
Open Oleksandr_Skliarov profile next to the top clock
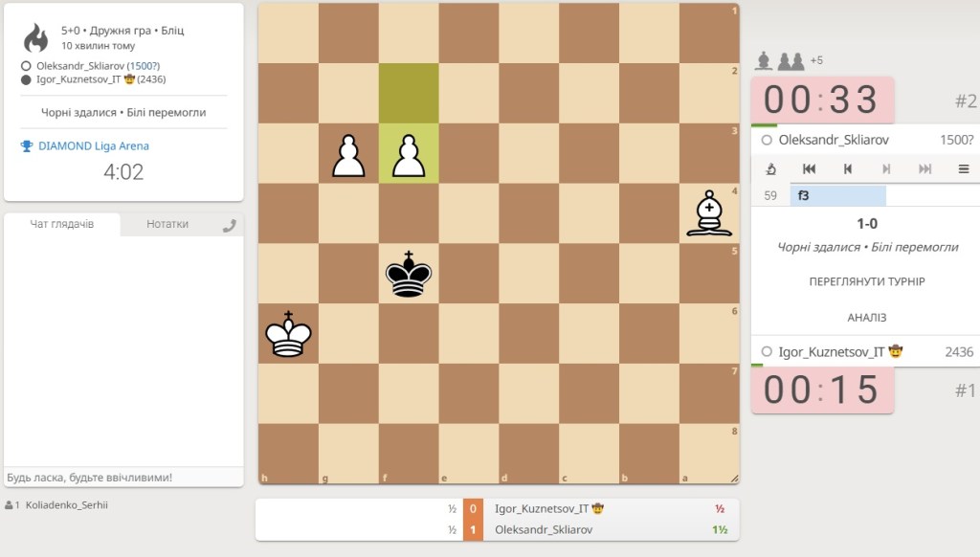pos(834,140)
